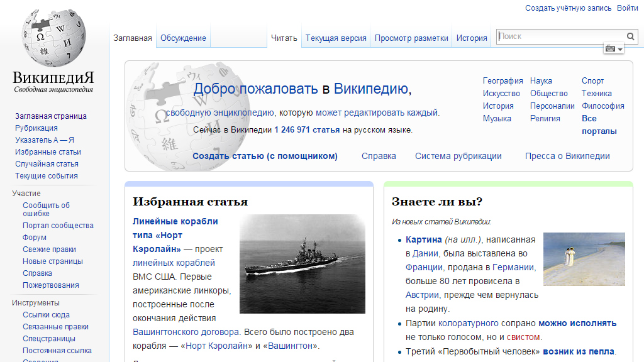Open Линейные корабли типа «Норт Кэролайн» article
Image resolution: width=644 pixels, height=362 pixels.
coord(175,235)
